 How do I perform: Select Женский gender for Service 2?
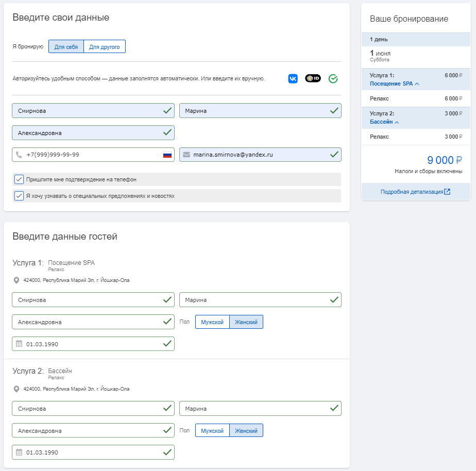click(x=246, y=431)
